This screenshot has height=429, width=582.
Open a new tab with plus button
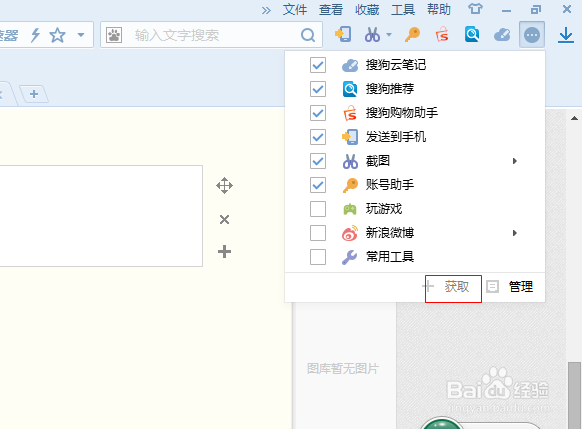coord(34,94)
